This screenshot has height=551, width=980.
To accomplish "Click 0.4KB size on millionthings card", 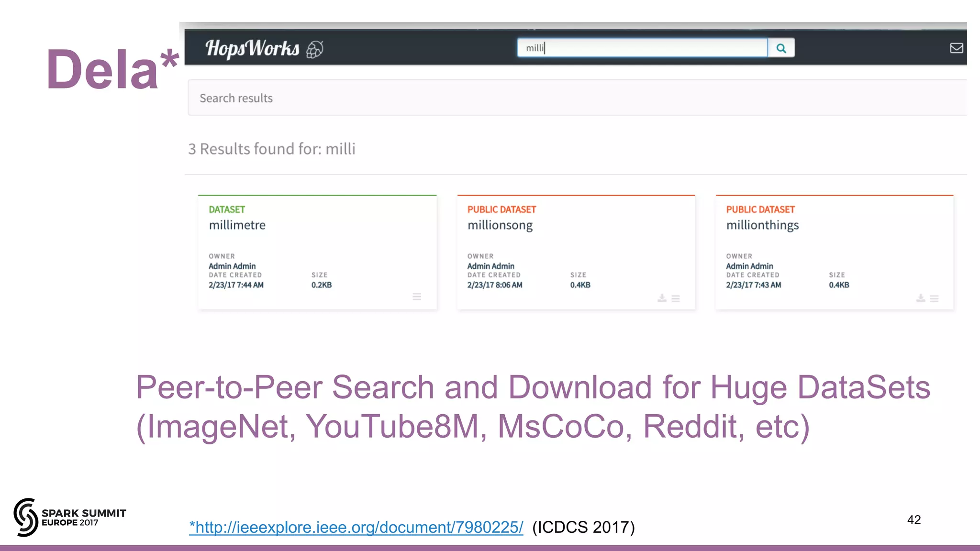I will 839,285.
